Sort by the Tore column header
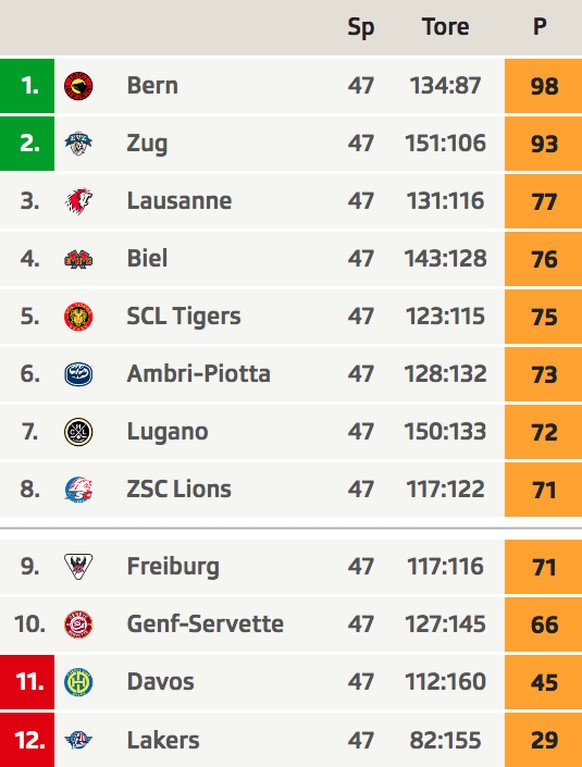 [446, 26]
